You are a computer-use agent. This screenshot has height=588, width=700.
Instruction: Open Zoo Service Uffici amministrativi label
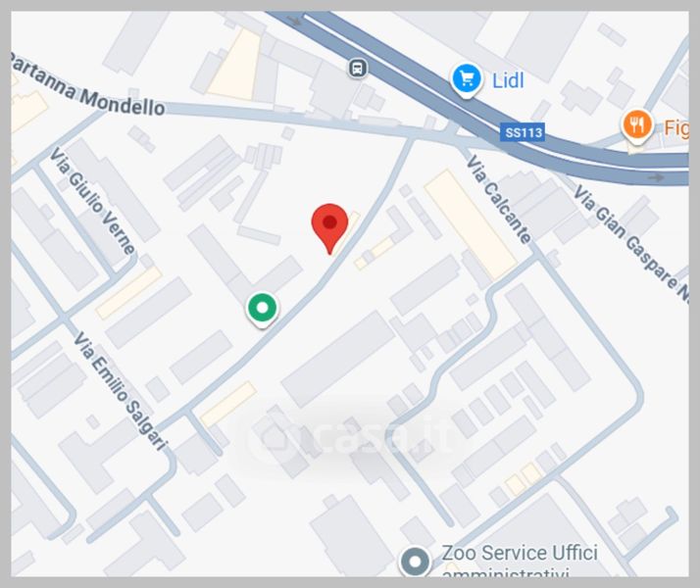(520, 562)
